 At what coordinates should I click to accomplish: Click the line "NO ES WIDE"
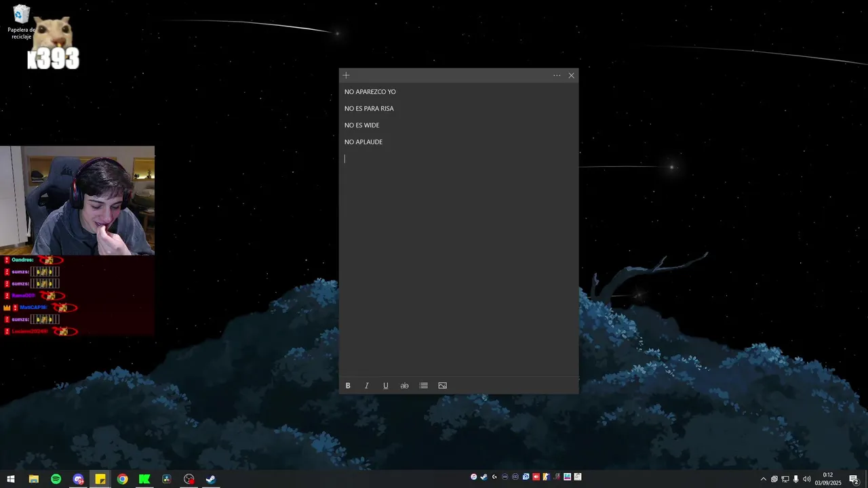pyautogui.click(x=361, y=125)
